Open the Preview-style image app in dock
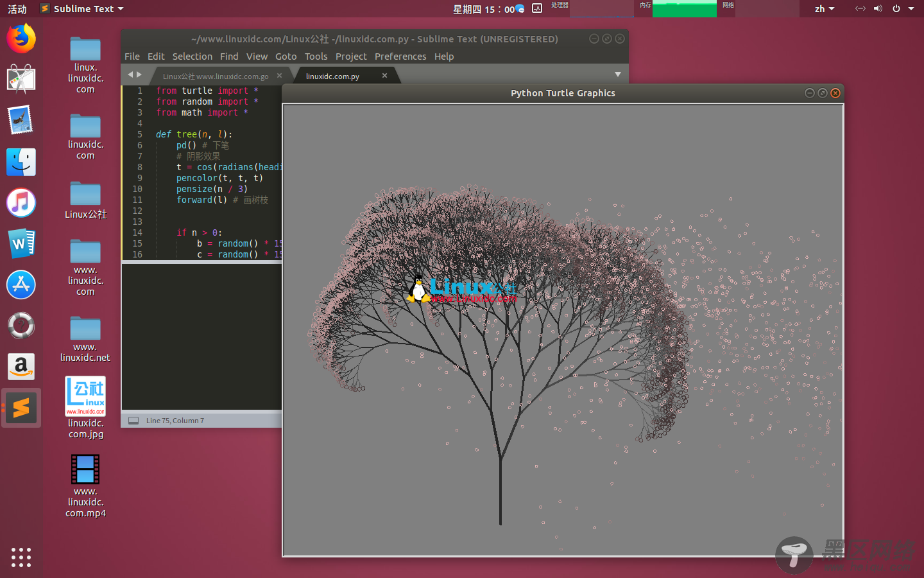This screenshot has width=924, height=578. point(21,121)
